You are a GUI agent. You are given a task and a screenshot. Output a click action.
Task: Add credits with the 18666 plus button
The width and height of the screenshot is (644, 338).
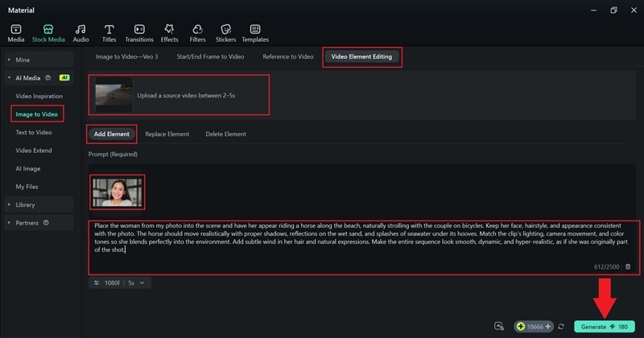(x=548, y=327)
